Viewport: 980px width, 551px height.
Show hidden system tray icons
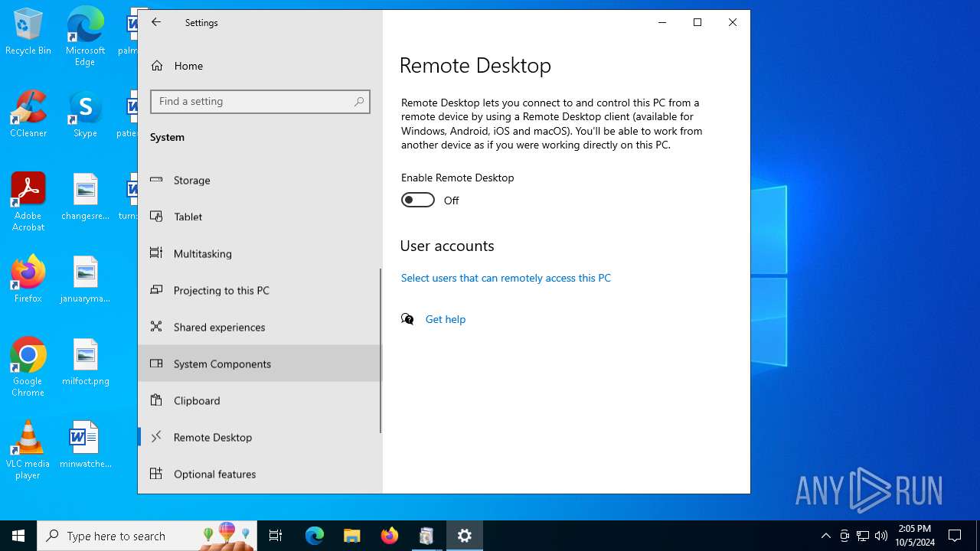pos(826,536)
